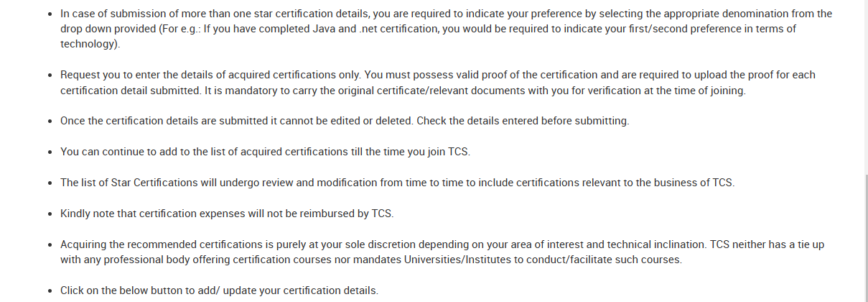The image size is (868, 302).
Task: Click the "You can continue to add" line
Action: [264, 152]
